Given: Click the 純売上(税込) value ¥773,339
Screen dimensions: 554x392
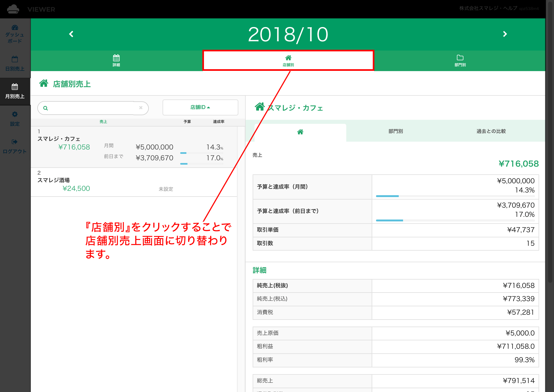Looking at the screenshot, I should (x=519, y=299).
